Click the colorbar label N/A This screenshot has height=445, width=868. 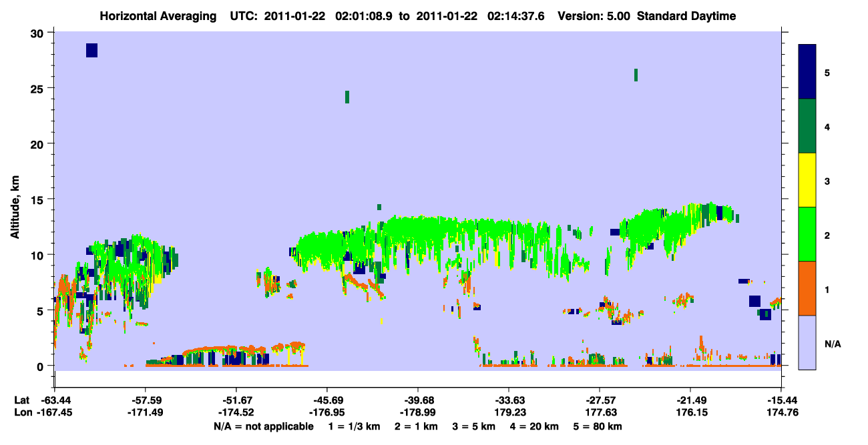831,344
